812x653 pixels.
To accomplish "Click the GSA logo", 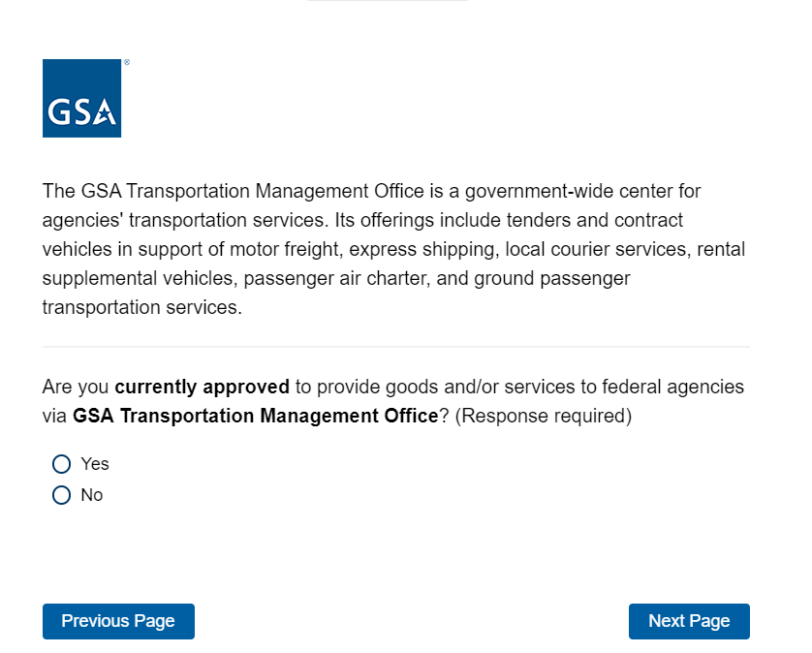I will tap(81, 99).
